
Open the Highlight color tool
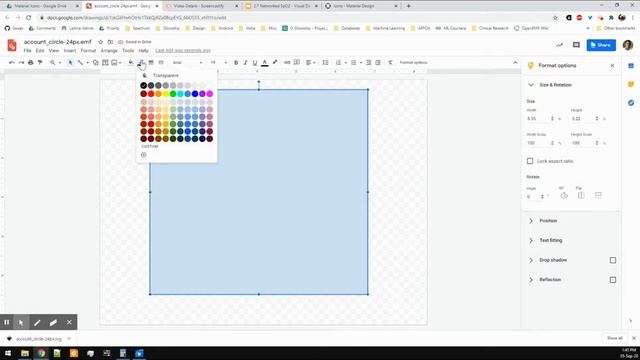(x=275, y=62)
